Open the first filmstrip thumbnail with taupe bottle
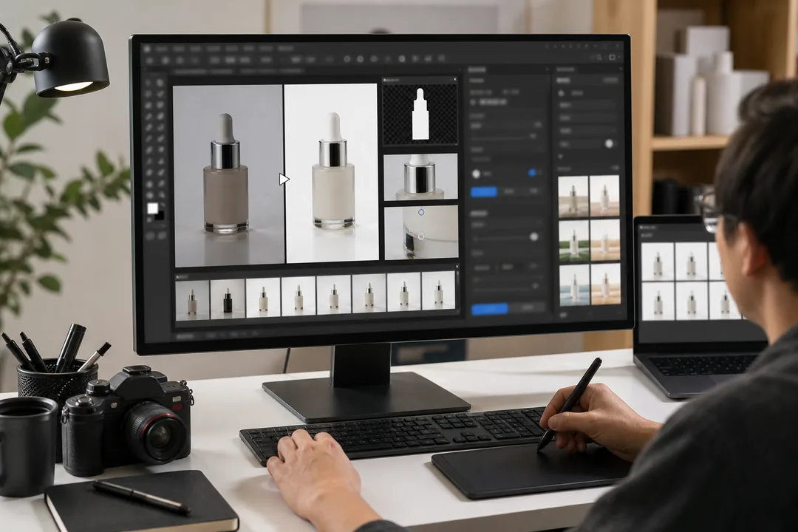Screen dimensions: 798x532 coord(192,299)
